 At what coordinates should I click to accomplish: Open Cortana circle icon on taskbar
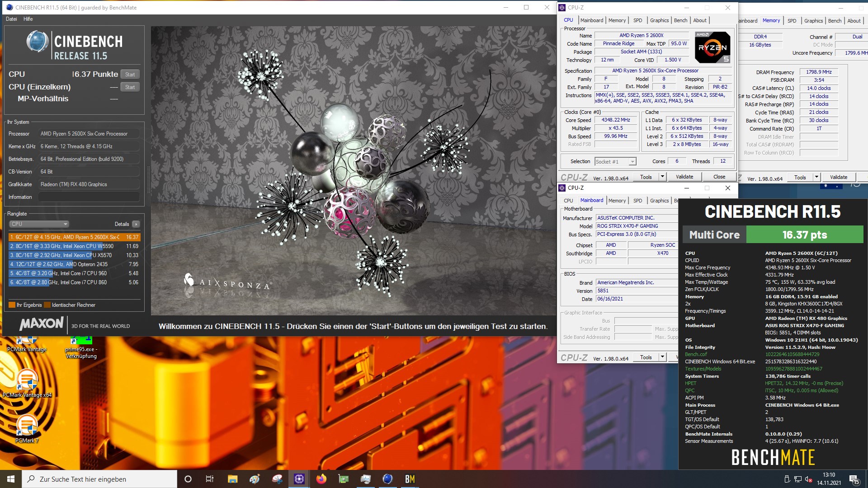point(188,479)
